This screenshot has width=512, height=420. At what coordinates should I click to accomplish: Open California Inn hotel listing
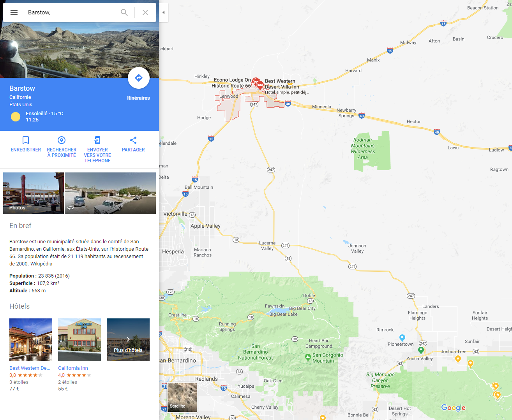[x=79, y=340]
